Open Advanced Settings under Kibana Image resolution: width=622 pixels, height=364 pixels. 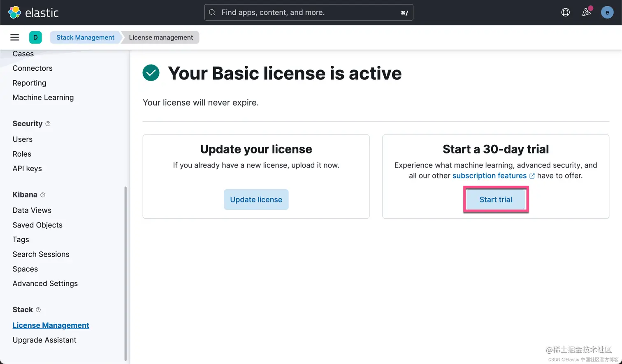[45, 284]
